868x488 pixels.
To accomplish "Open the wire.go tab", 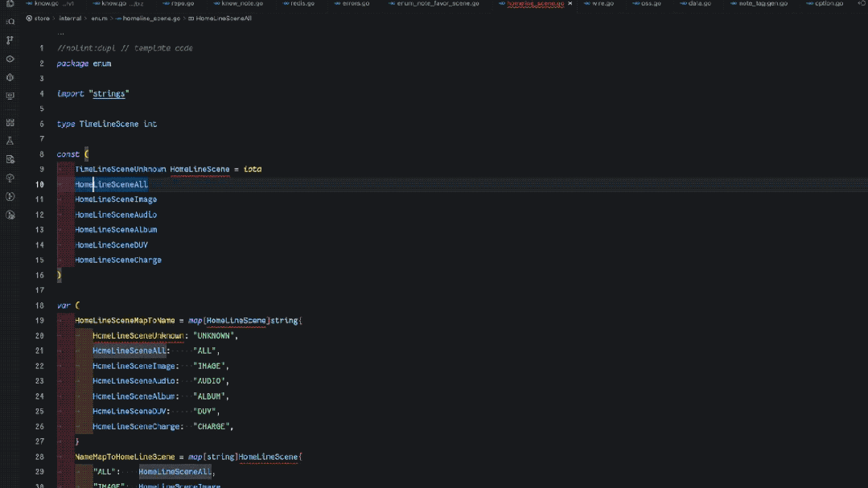I will point(599,3).
